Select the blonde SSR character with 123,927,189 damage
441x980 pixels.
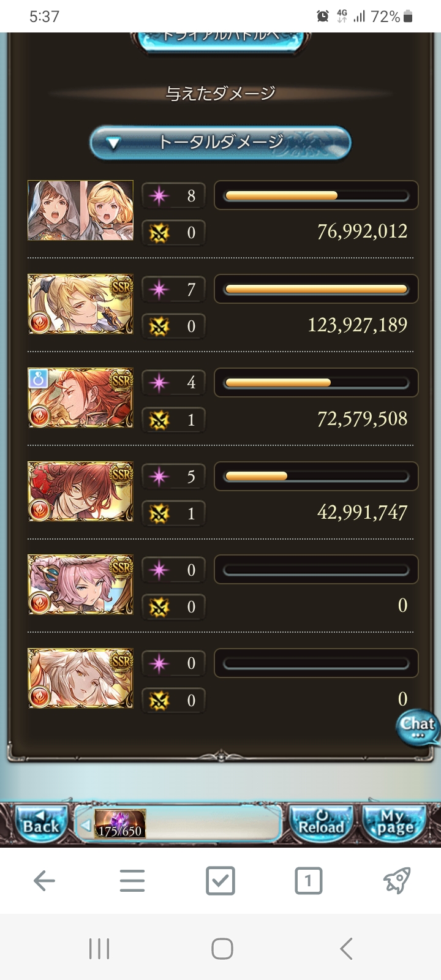(x=80, y=304)
